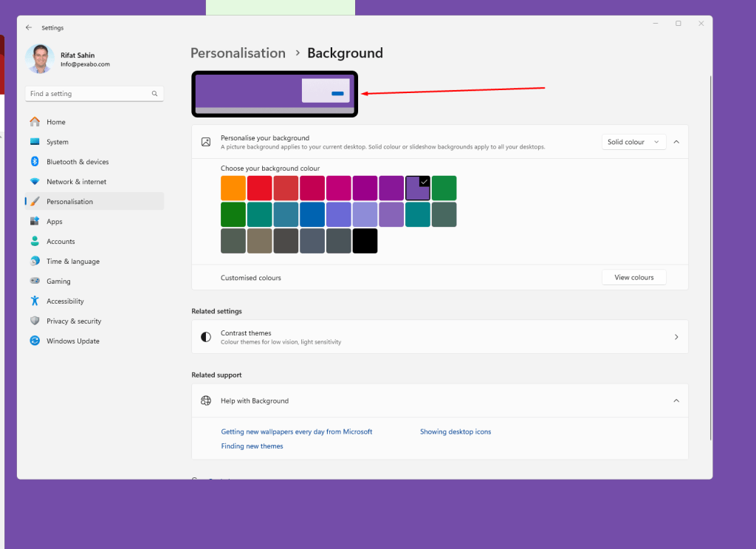Collapse the Help with Background section
The height and width of the screenshot is (549, 756).
point(676,400)
